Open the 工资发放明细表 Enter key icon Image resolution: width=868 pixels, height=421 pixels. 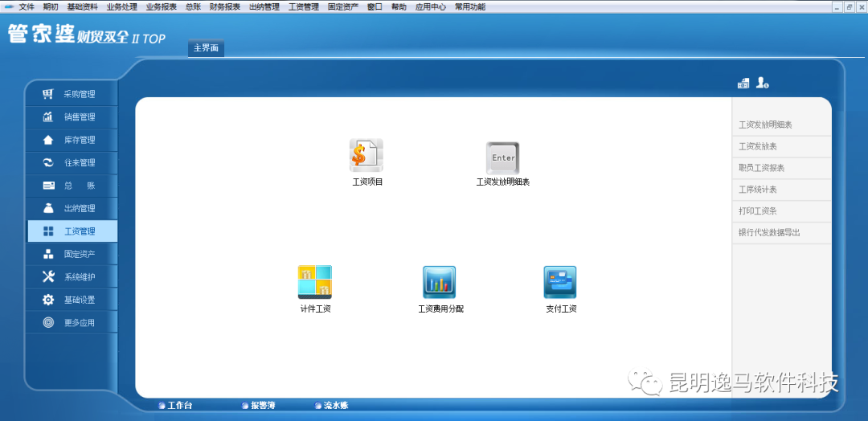click(x=502, y=158)
